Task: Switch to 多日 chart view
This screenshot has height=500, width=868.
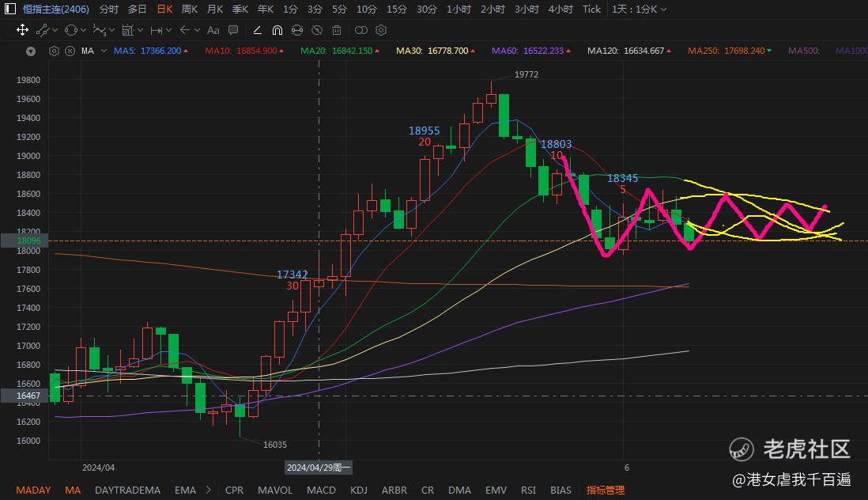Action: click(x=137, y=9)
